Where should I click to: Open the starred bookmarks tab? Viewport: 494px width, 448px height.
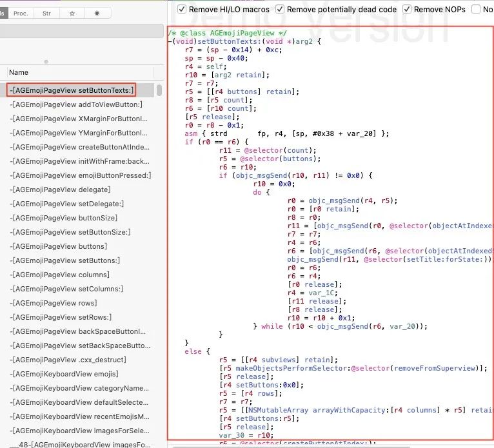(72, 13)
